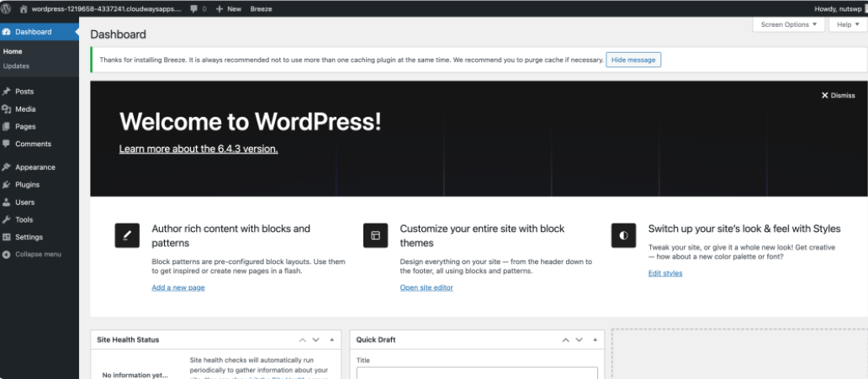The height and width of the screenshot is (379, 868).
Task: Dismiss the Welcome to WordPress panel
Action: 838,96
